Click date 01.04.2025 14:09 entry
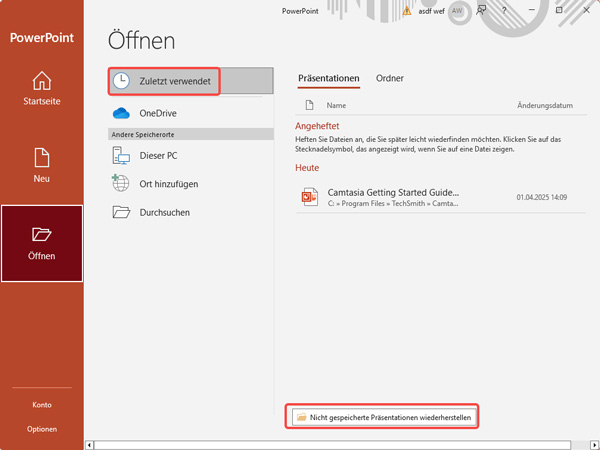600x450 pixels. pyautogui.click(x=541, y=197)
